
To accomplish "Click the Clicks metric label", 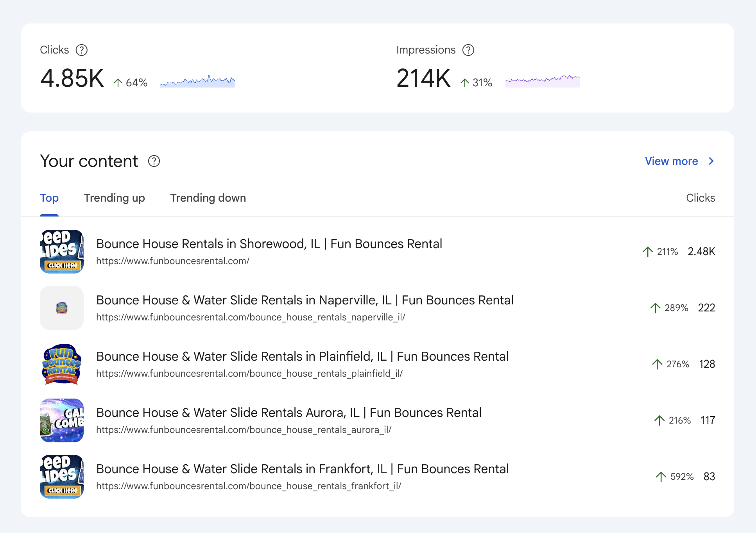I will tap(55, 50).
